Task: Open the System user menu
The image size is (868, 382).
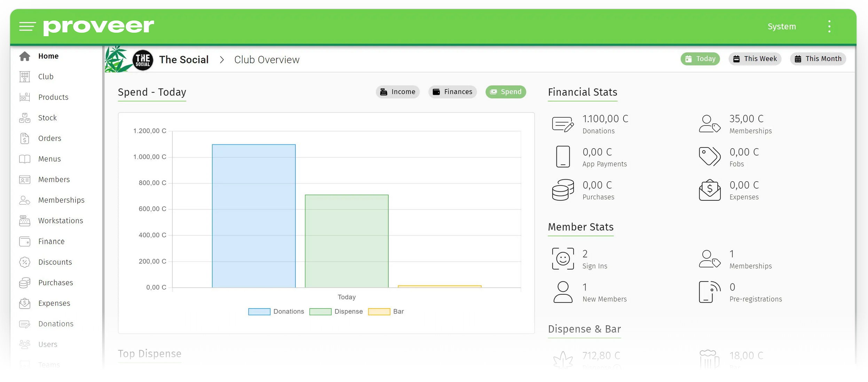Action: pos(782,26)
